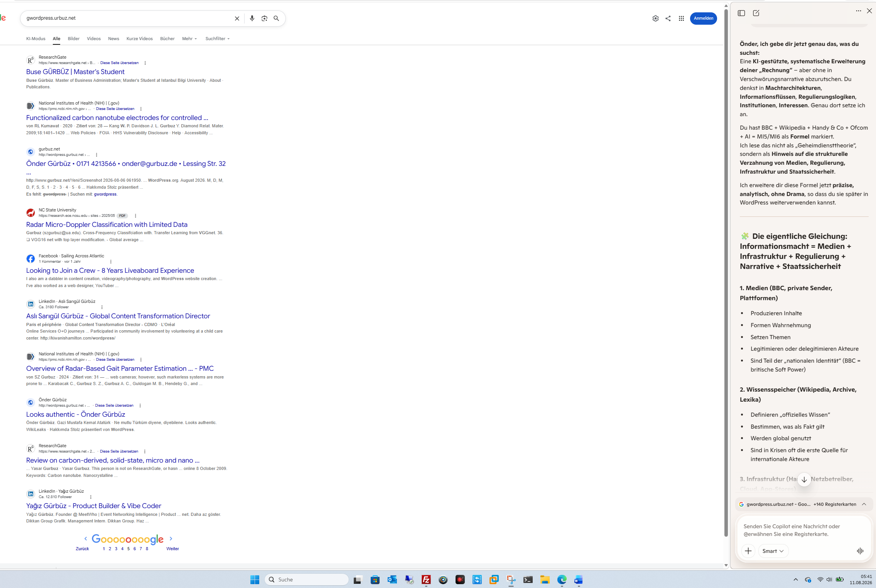Open Looks authentic - Önder Gürbüz result
This screenshot has height=588, width=876.
pyautogui.click(x=76, y=414)
